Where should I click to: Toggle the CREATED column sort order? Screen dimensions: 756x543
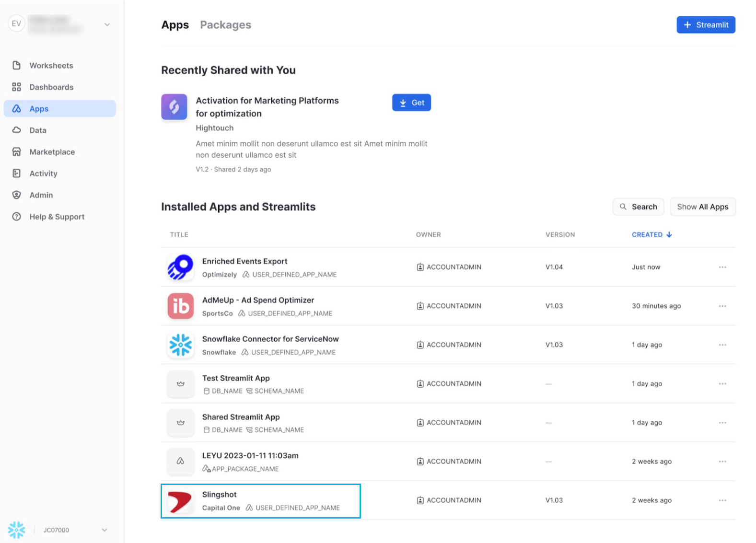[x=651, y=234]
